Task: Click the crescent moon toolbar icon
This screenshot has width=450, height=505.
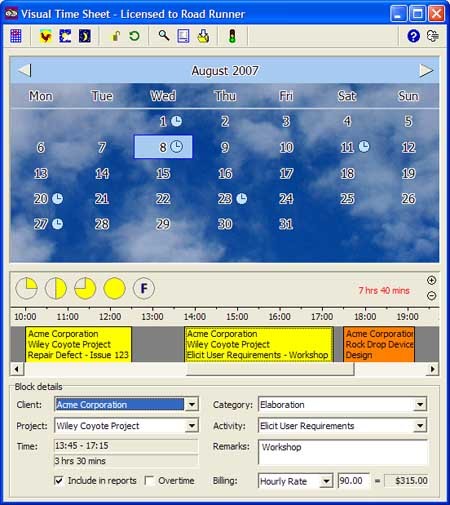Action: click(85, 36)
